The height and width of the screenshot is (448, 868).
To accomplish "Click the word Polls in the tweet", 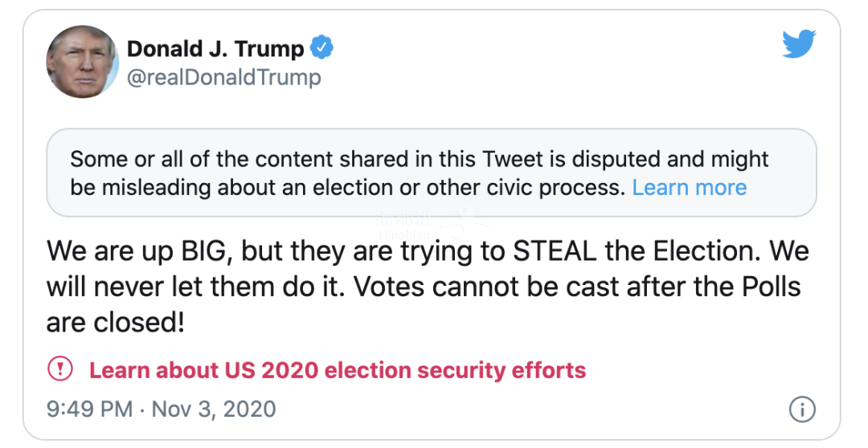I will point(764,287).
